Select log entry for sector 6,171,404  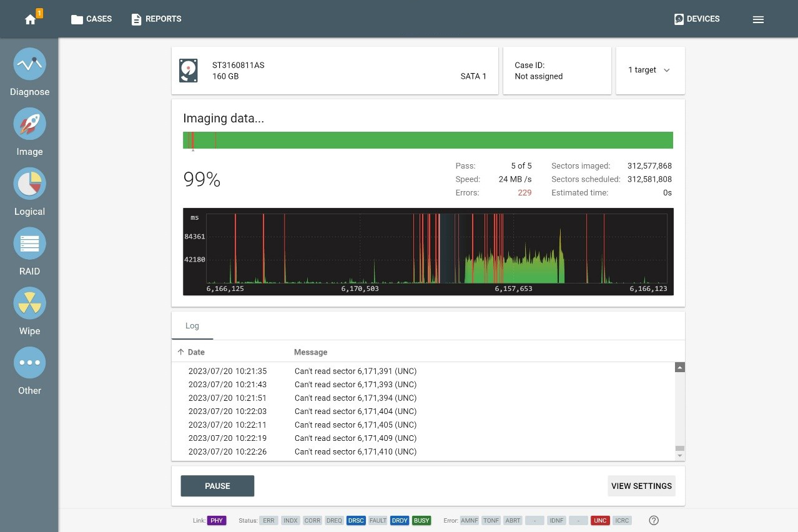click(x=423, y=411)
